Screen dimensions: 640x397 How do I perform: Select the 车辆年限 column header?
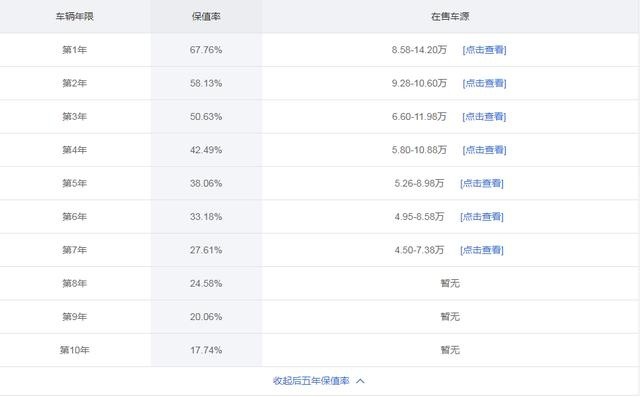[75, 17]
